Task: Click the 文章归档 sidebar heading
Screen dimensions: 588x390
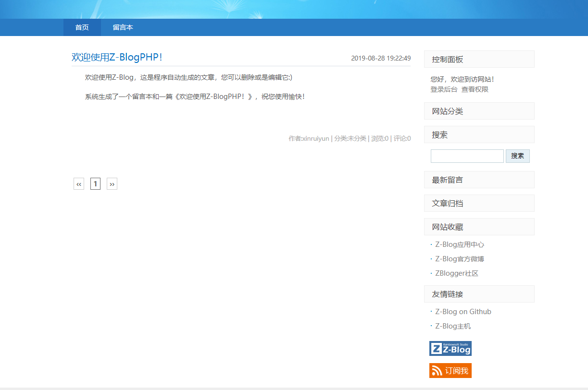Action: pyautogui.click(x=479, y=203)
